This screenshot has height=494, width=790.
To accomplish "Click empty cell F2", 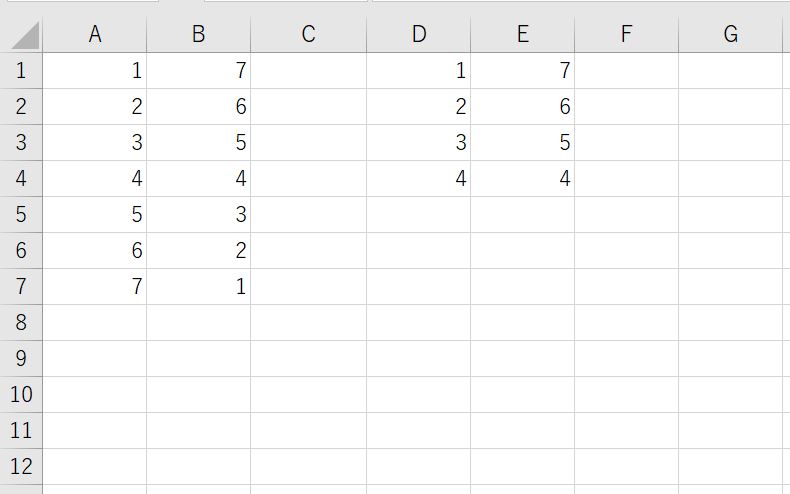I will click(x=626, y=106).
